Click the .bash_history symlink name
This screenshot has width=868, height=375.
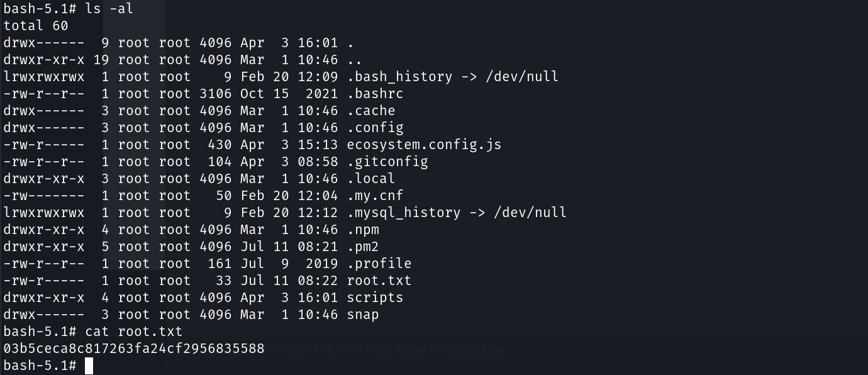pyautogui.click(x=399, y=77)
